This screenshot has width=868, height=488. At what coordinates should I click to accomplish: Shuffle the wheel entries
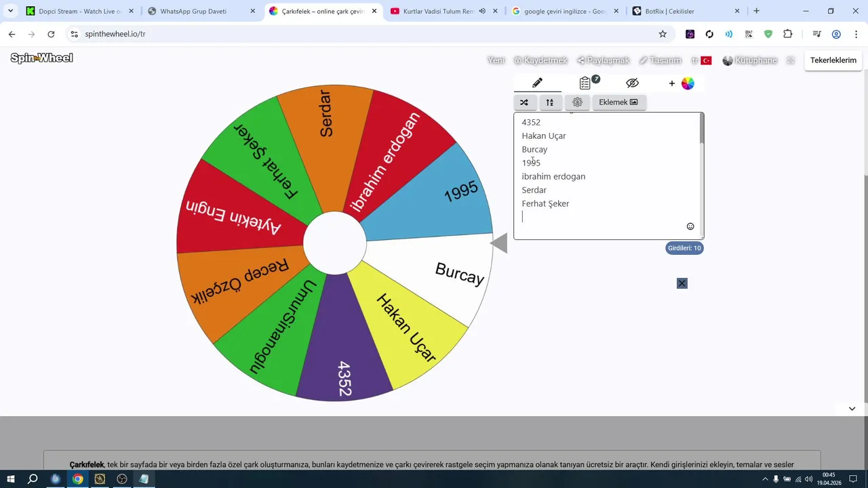coord(524,102)
